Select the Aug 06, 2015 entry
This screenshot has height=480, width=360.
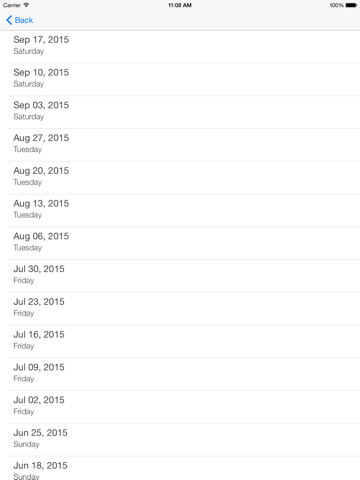click(180, 243)
